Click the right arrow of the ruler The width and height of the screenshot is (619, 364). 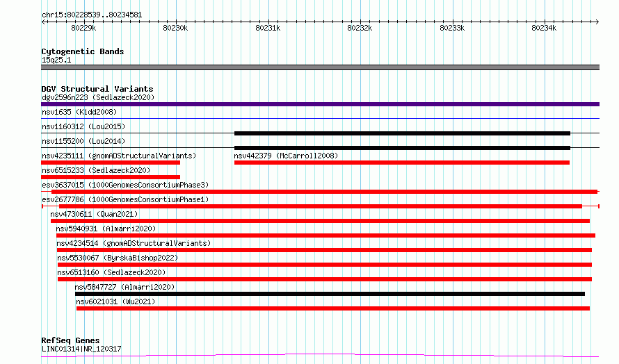[x=597, y=22]
